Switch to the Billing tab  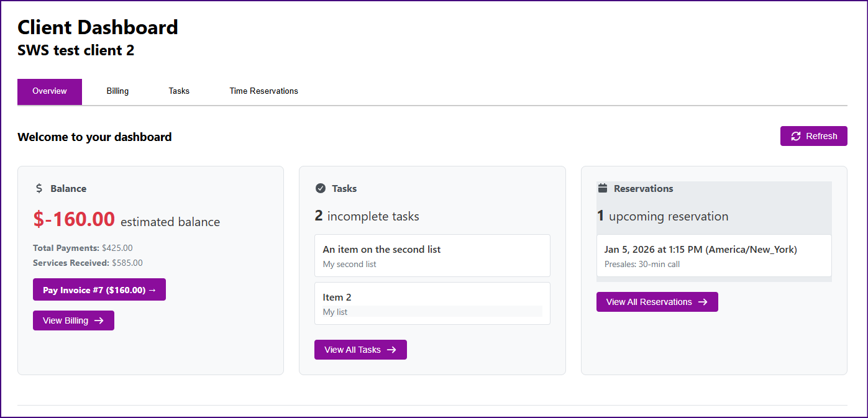[x=117, y=91]
